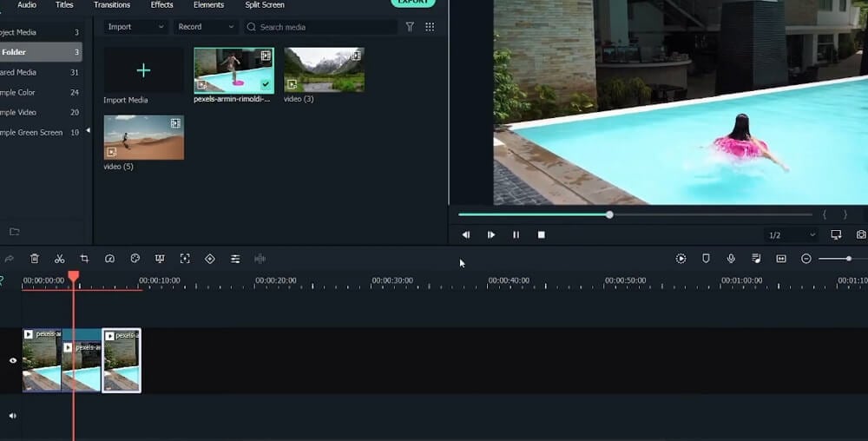Image resolution: width=868 pixels, height=441 pixels.
Task: Mute the audio track speaker icon
Action: [x=13, y=416]
